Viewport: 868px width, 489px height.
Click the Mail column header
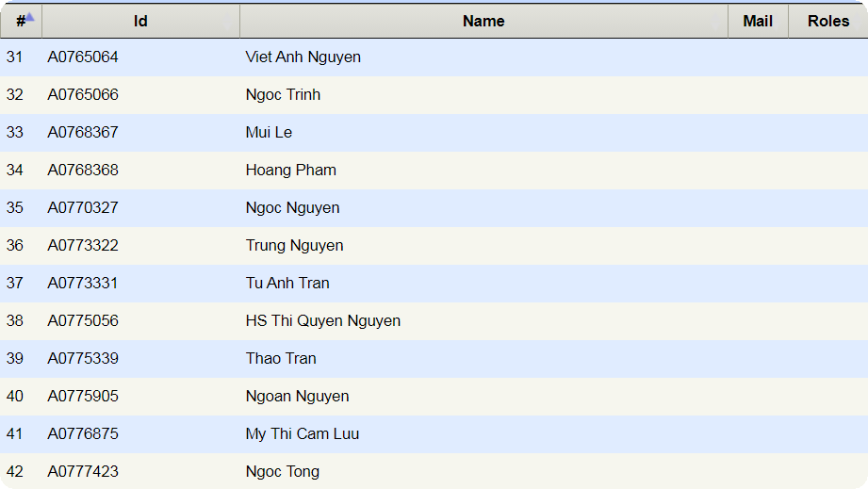point(758,21)
